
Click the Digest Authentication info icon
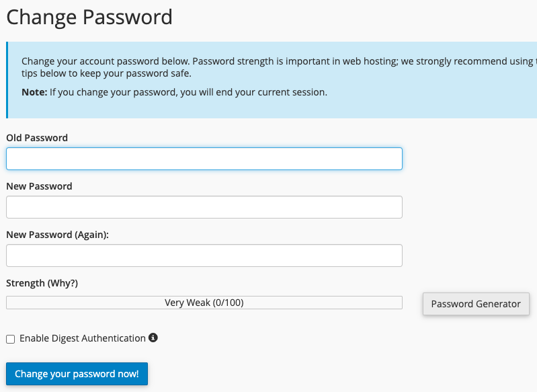coord(153,338)
